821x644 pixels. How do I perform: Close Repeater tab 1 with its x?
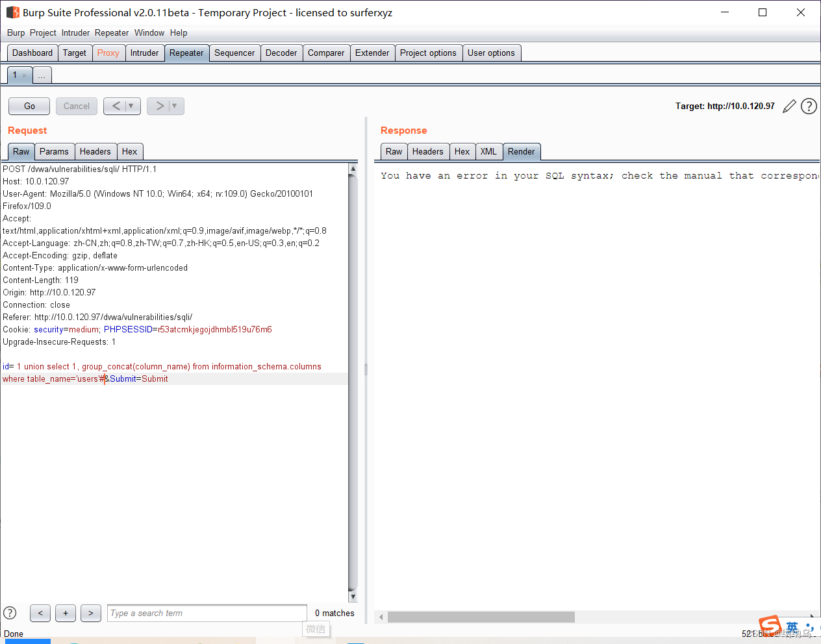[x=25, y=75]
